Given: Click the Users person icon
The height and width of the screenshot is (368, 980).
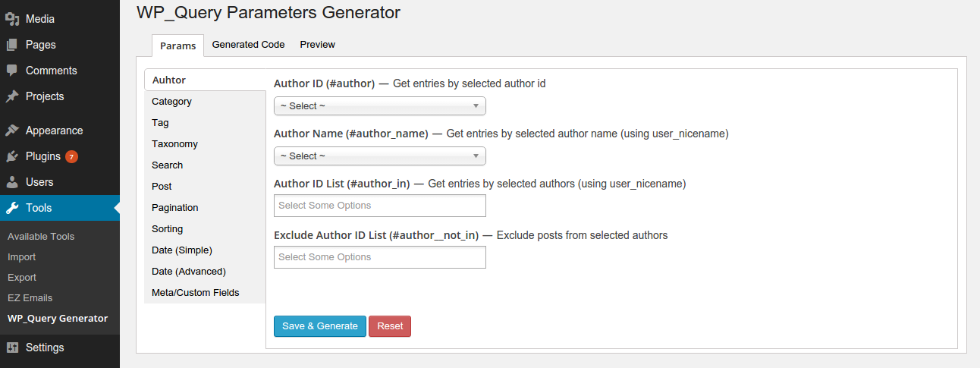Looking at the screenshot, I should (x=12, y=182).
